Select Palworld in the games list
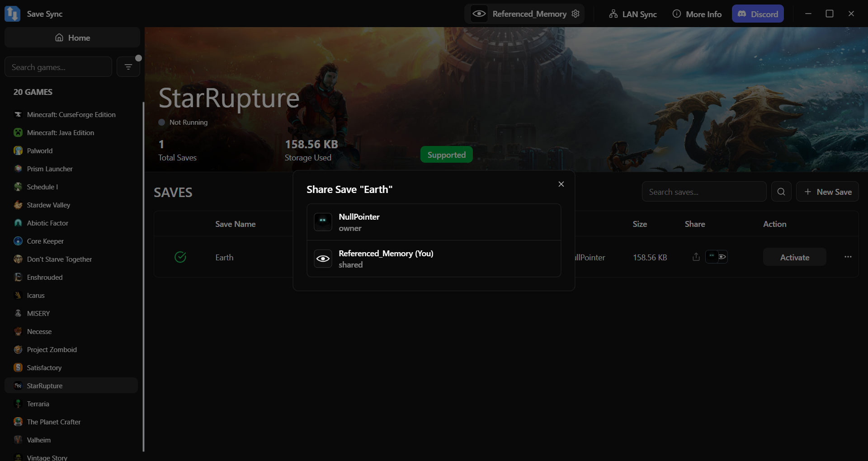Screen dimensions: 868x461 (x=71, y=151)
